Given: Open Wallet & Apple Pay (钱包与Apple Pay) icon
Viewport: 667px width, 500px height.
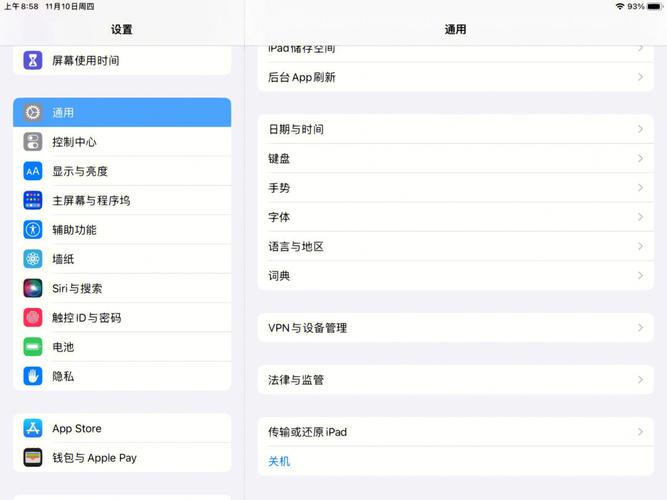Looking at the screenshot, I should (x=33, y=458).
